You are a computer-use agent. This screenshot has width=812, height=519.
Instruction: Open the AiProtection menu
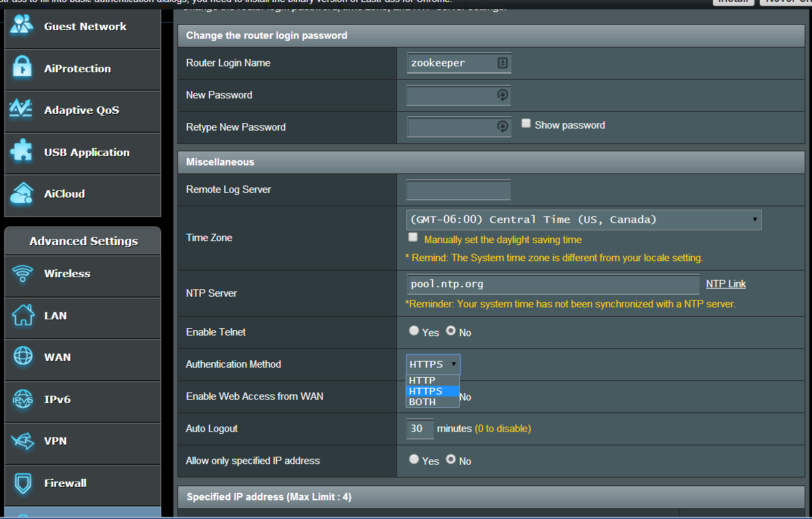[82, 69]
